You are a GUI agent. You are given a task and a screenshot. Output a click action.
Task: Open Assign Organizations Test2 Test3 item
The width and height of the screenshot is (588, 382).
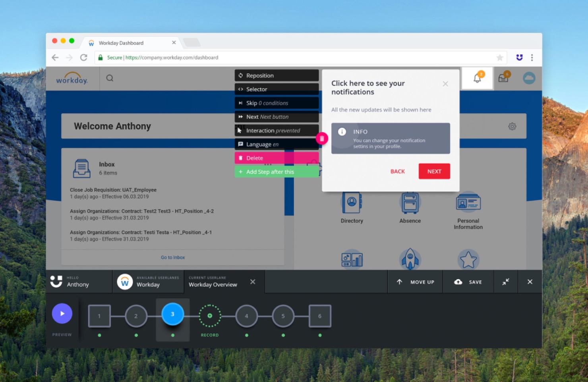pos(142,214)
